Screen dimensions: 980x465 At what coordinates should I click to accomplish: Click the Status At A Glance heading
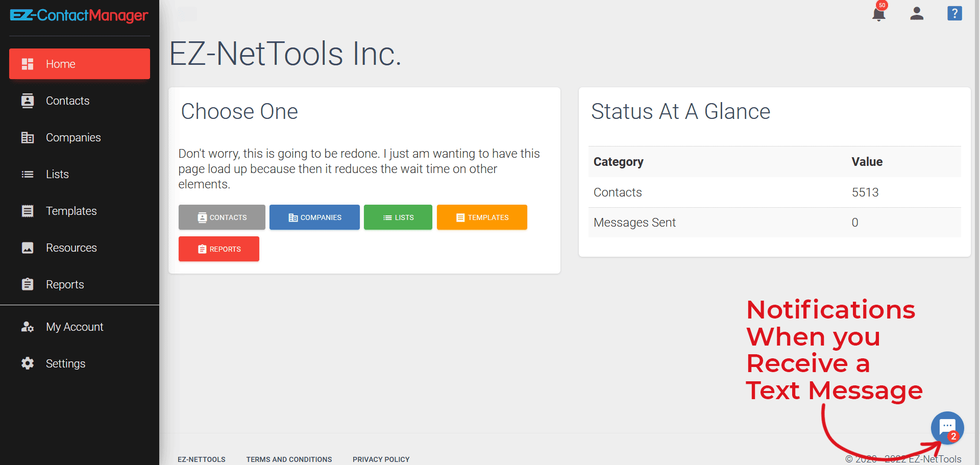(681, 111)
